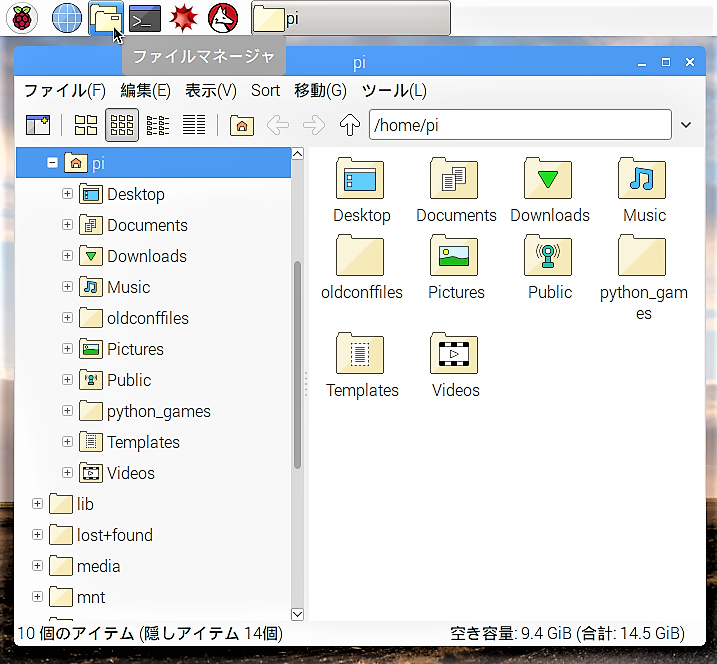Launch the terminal from the taskbar
The image size is (717, 664).
point(145,18)
